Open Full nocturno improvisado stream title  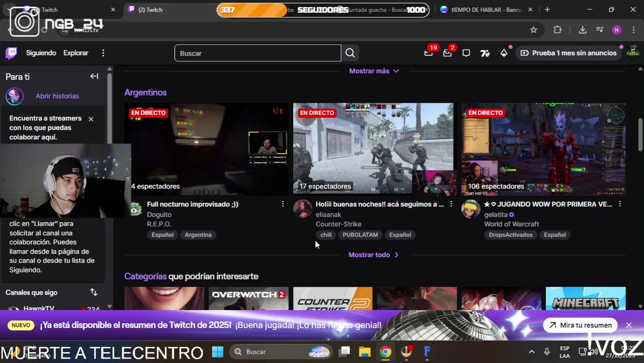click(192, 204)
